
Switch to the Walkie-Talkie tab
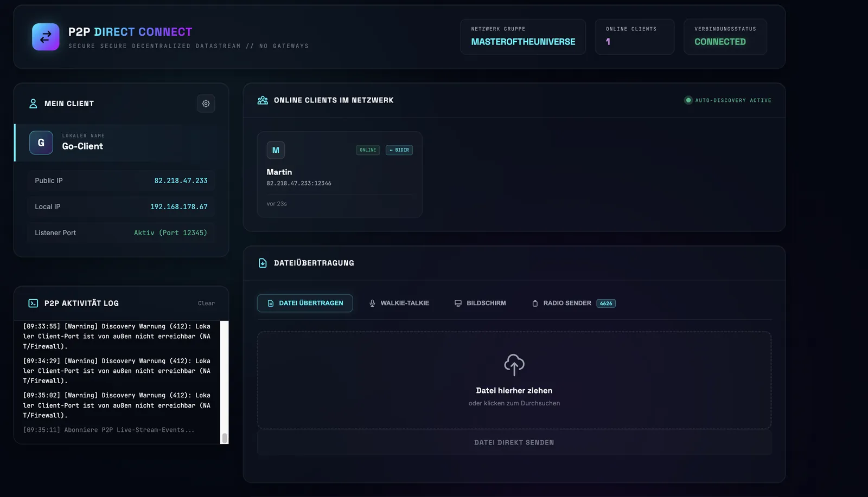click(399, 304)
